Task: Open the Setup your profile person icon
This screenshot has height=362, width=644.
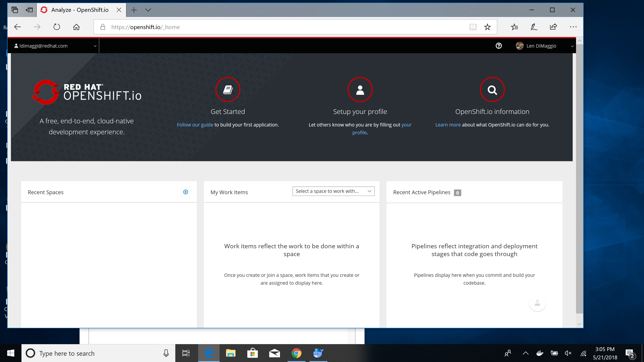Action: click(360, 89)
